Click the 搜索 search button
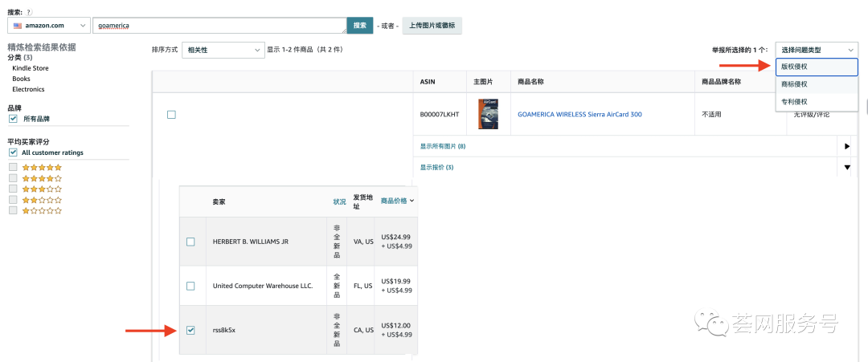 (x=360, y=26)
